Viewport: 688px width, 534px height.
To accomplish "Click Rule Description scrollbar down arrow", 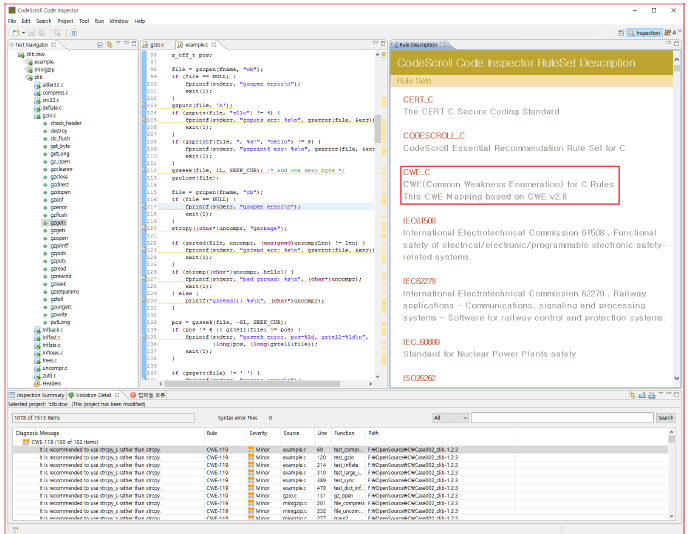I will point(676,378).
